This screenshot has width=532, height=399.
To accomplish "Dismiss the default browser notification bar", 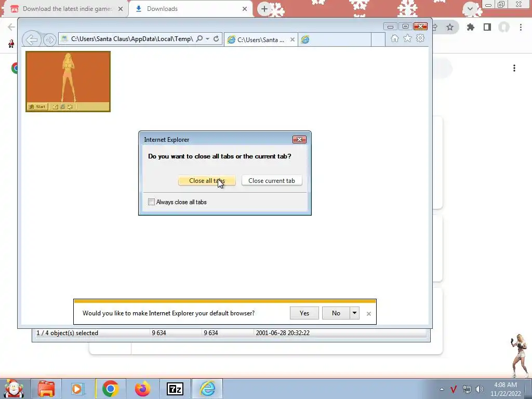I will [x=369, y=314].
